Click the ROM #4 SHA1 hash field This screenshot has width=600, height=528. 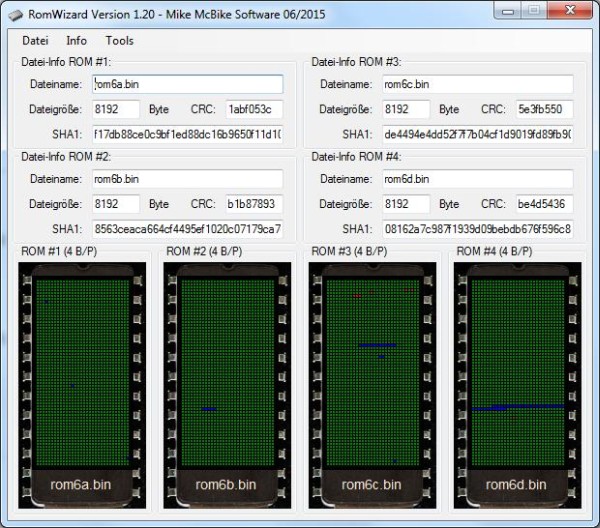click(477, 228)
